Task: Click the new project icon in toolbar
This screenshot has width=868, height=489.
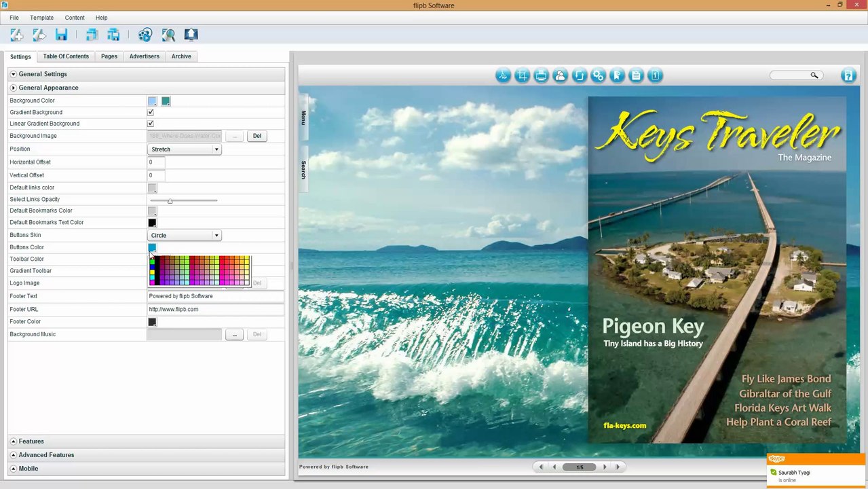Action: 17,35
